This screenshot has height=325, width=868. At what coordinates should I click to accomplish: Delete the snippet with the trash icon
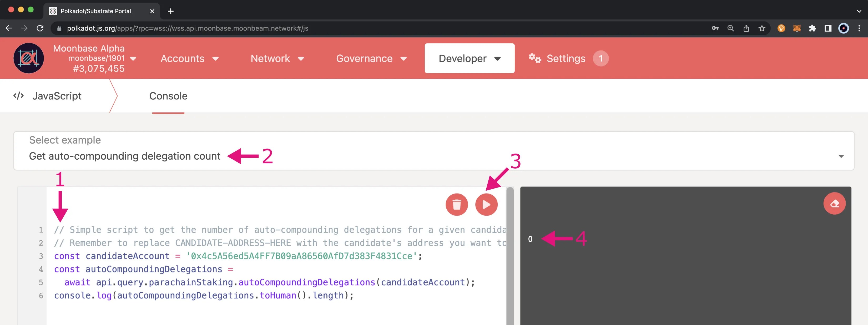point(457,204)
